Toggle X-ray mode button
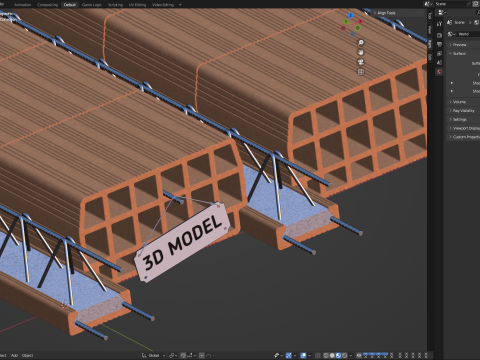Screen dimensions: 480x360 coord(318,355)
